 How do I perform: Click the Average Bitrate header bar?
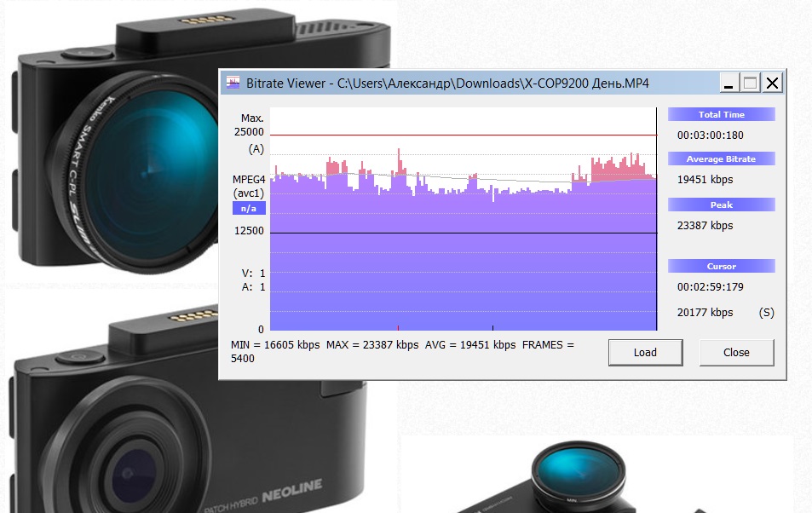coord(721,159)
